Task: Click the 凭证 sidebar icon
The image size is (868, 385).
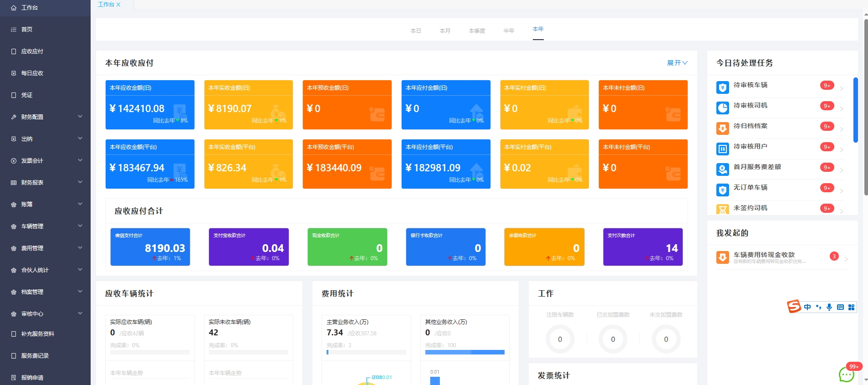Action: (x=14, y=95)
